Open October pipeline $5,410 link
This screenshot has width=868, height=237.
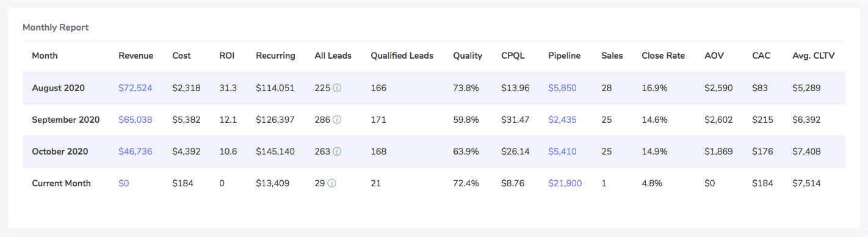click(x=562, y=151)
